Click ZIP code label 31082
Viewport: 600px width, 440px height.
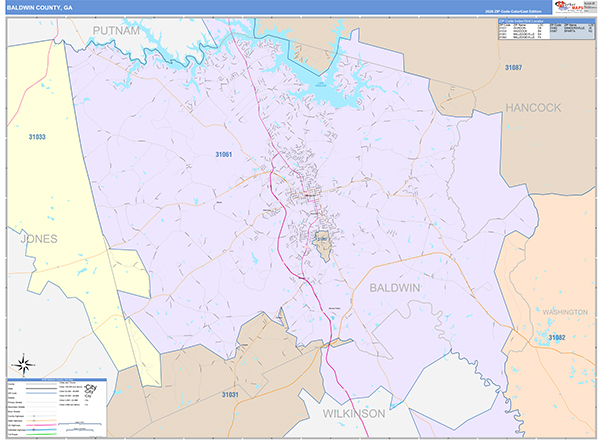pyautogui.click(x=557, y=337)
